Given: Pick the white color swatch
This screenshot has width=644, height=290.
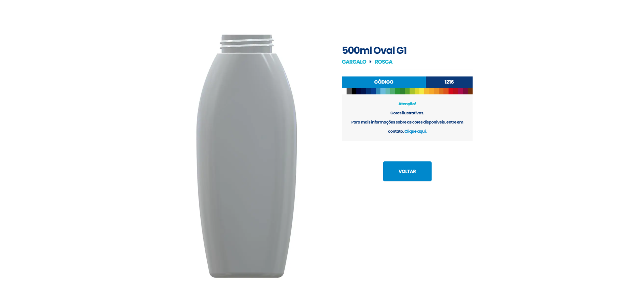Looking at the screenshot, I should coord(344,91).
